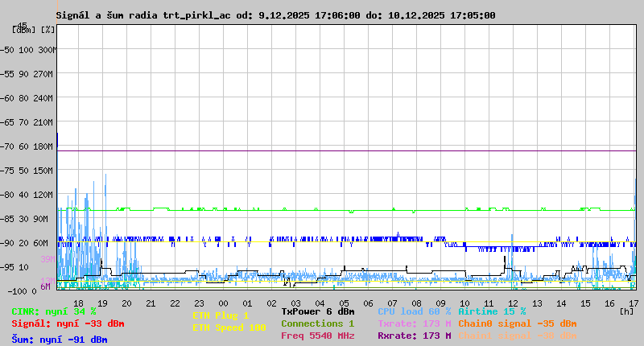The width and height of the screenshot is (644, 346).
Task: Select the orange Chain0 signal -35 dBm label
Action: pyautogui.click(x=517, y=323)
